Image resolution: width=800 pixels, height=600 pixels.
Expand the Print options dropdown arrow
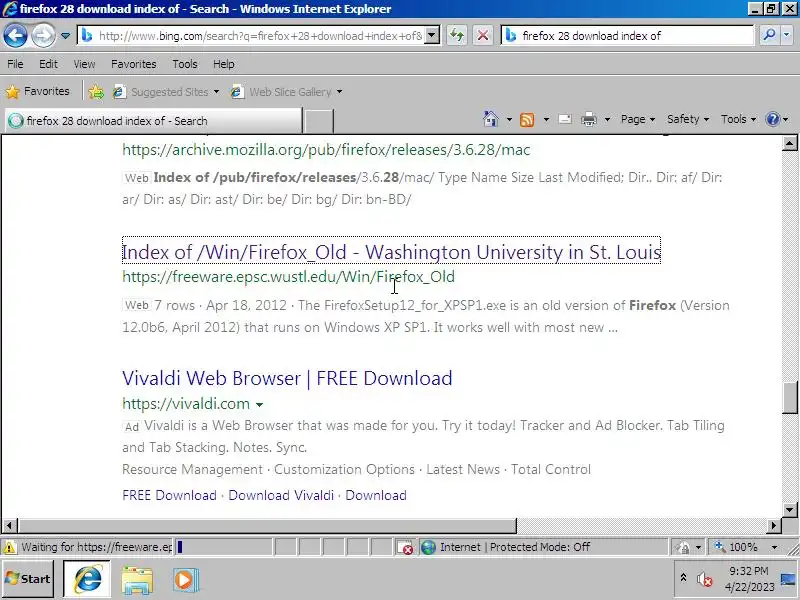coord(607,119)
